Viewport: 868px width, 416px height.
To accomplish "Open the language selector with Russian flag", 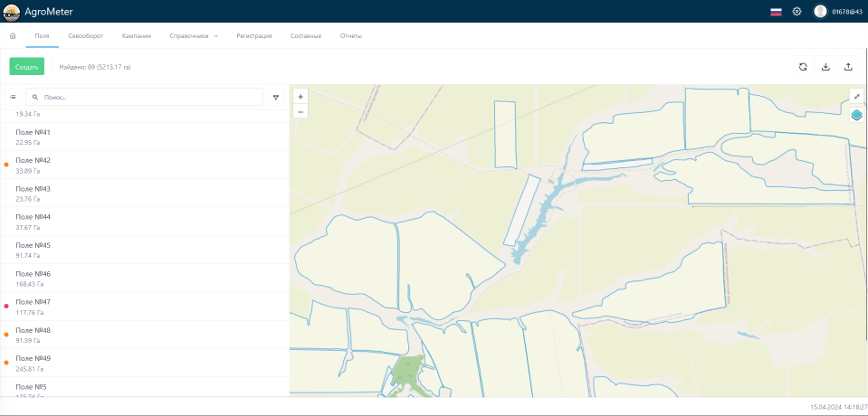I will pyautogui.click(x=776, y=11).
